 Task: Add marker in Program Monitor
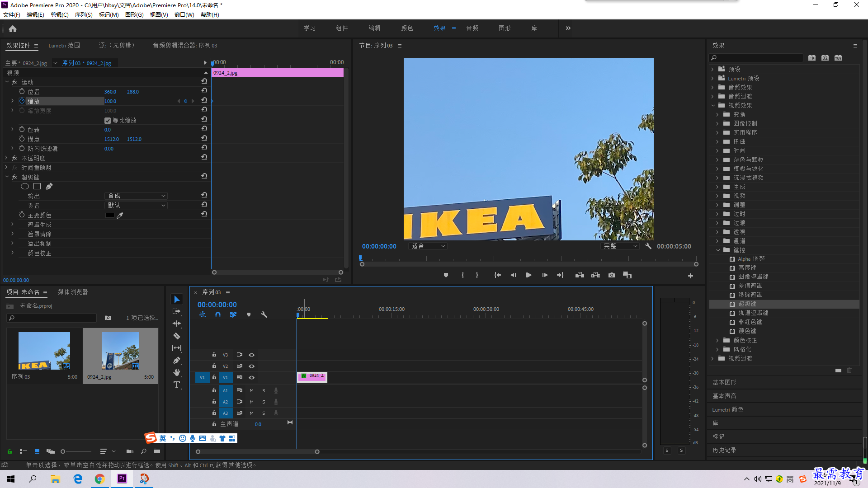[x=446, y=275]
